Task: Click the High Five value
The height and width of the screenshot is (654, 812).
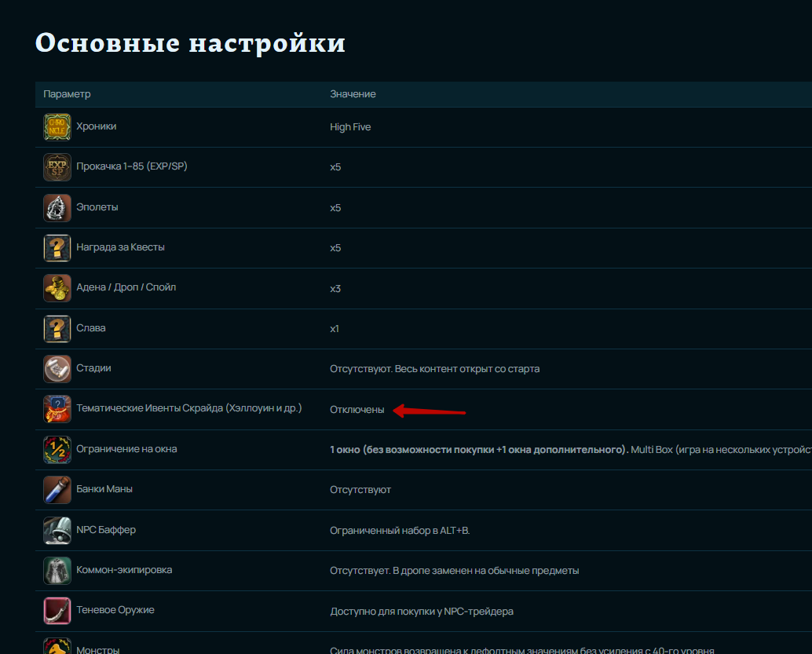Action: (350, 127)
